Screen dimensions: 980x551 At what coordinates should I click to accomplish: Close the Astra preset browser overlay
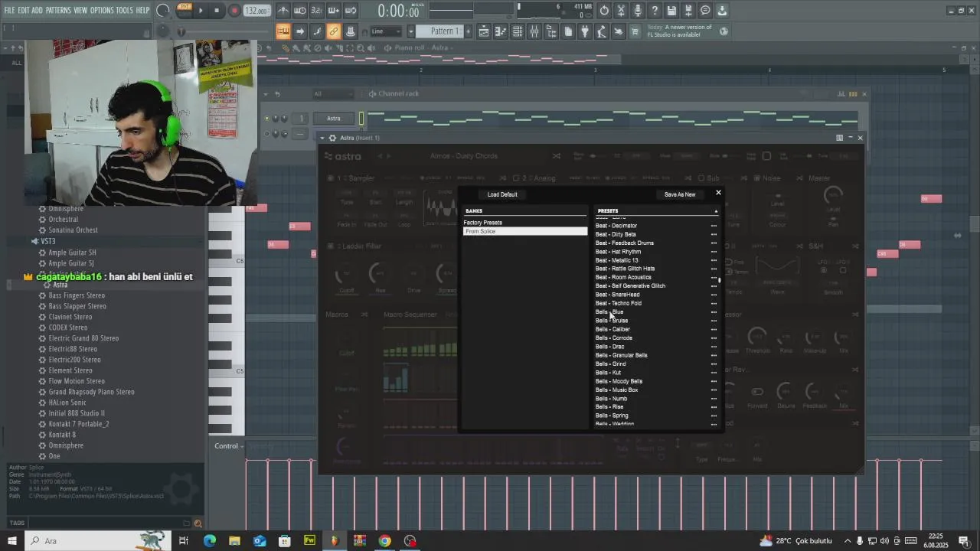tap(718, 193)
